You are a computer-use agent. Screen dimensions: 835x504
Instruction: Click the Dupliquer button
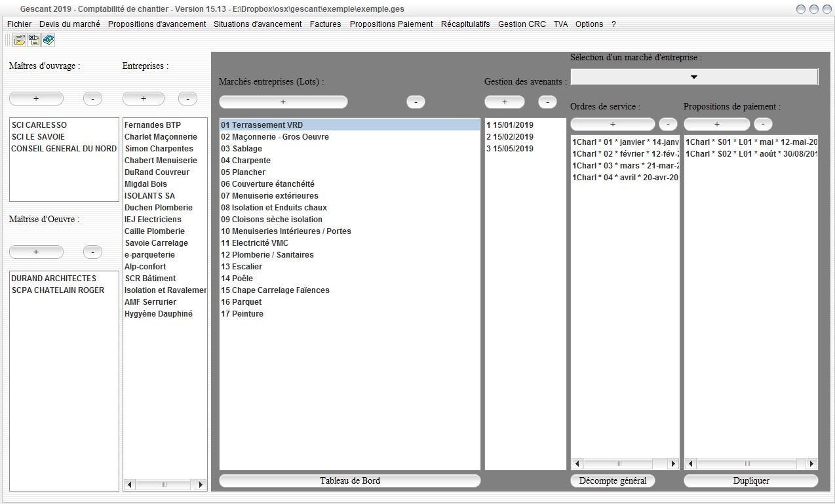click(x=751, y=480)
